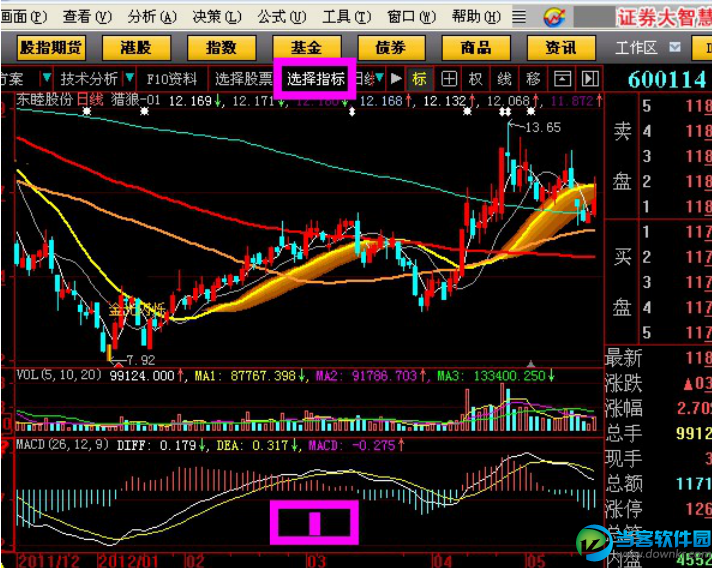Open the 工具(T) menu
This screenshot has height=568, width=712.
coord(346,17)
